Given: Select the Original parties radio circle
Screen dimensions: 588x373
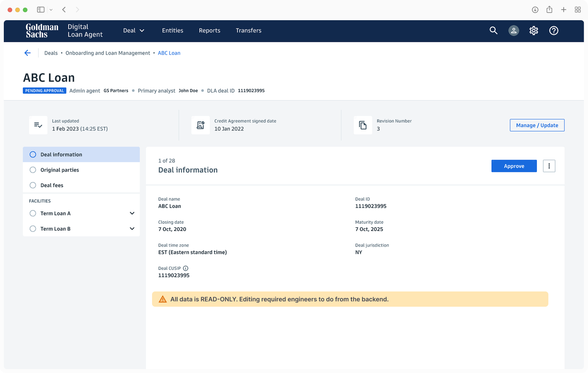Looking at the screenshot, I should pyautogui.click(x=33, y=170).
